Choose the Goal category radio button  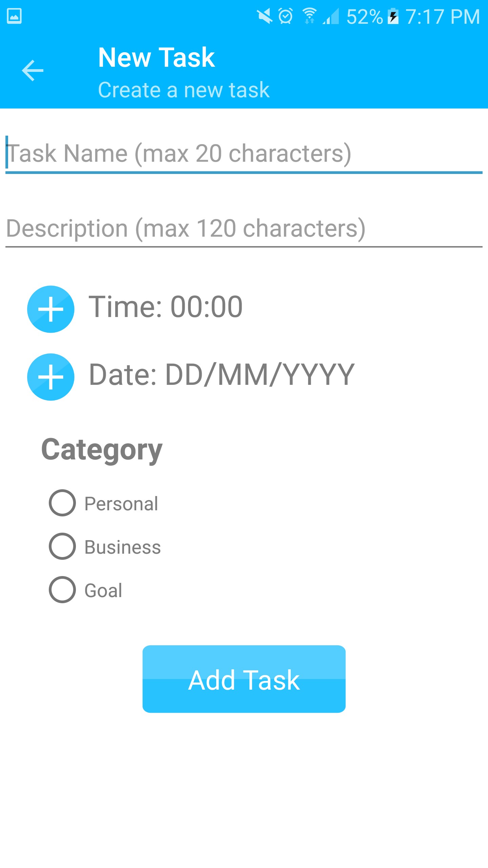click(62, 590)
